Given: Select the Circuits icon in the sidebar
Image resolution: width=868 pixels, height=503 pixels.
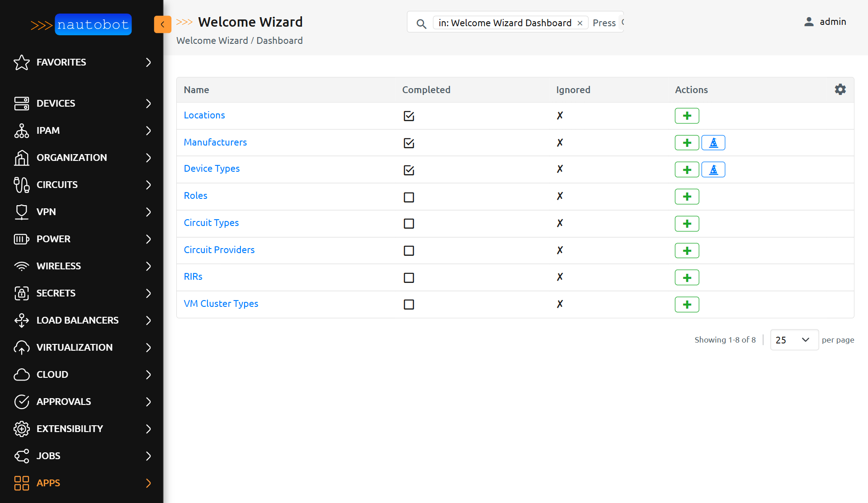Looking at the screenshot, I should point(21,184).
